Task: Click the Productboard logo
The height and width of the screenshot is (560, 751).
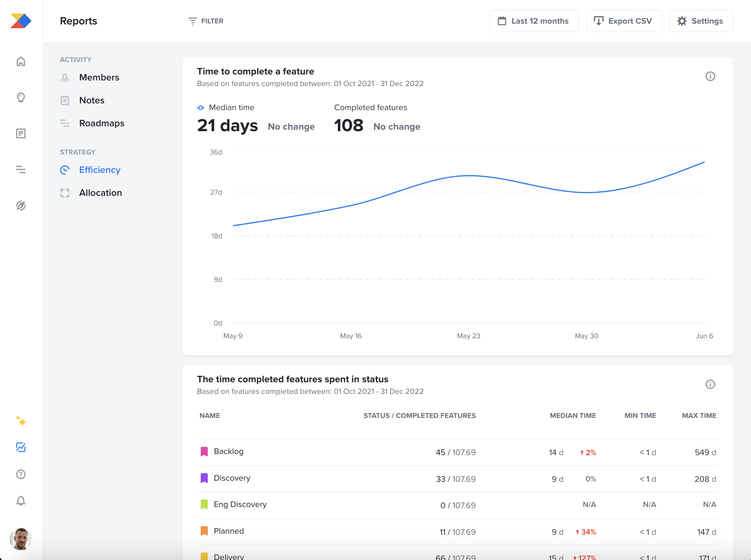Action: (21, 21)
